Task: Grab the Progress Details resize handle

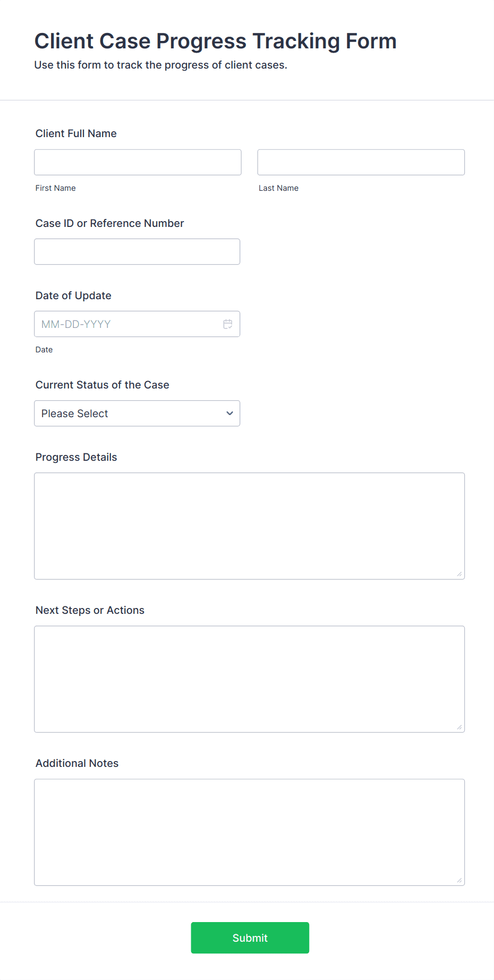Action: (x=459, y=574)
